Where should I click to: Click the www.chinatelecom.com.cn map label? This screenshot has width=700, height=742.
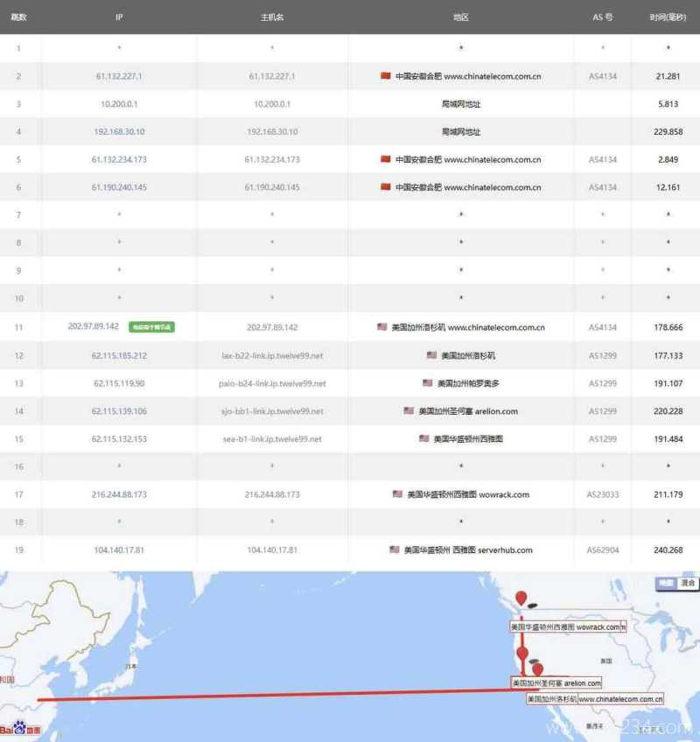(595, 697)
